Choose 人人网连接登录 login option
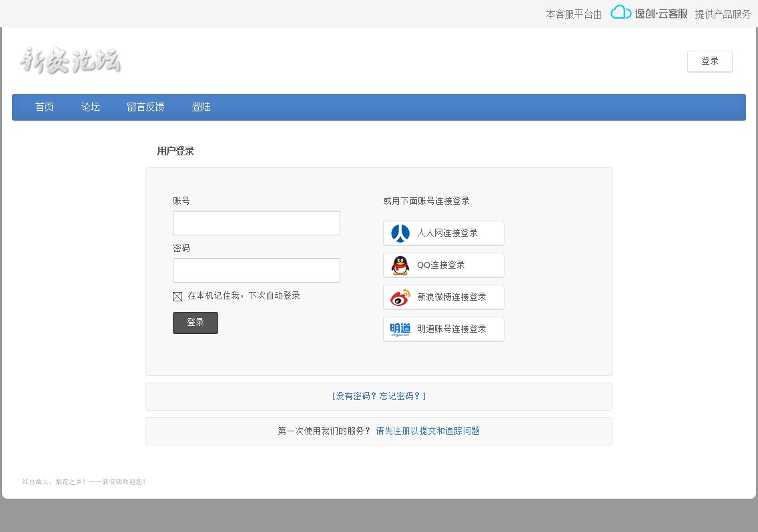 (447, 233)
